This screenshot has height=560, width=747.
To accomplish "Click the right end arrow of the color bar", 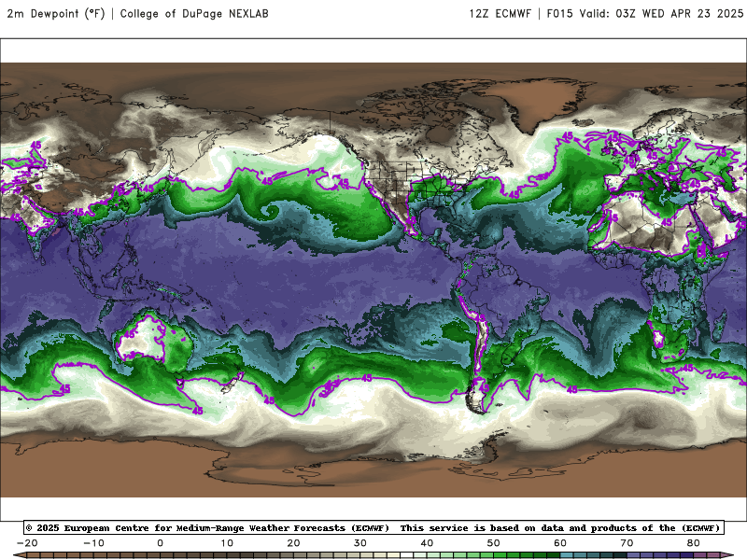I will coord(727,555).
